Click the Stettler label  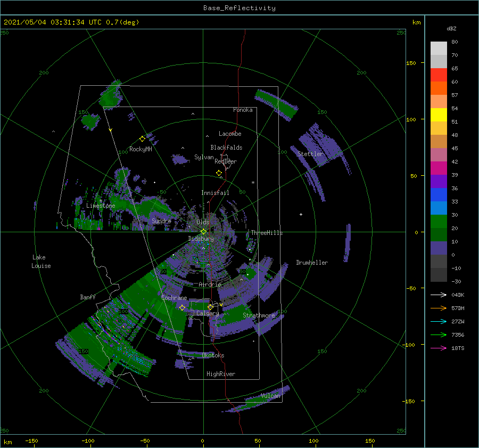[310, 154]
